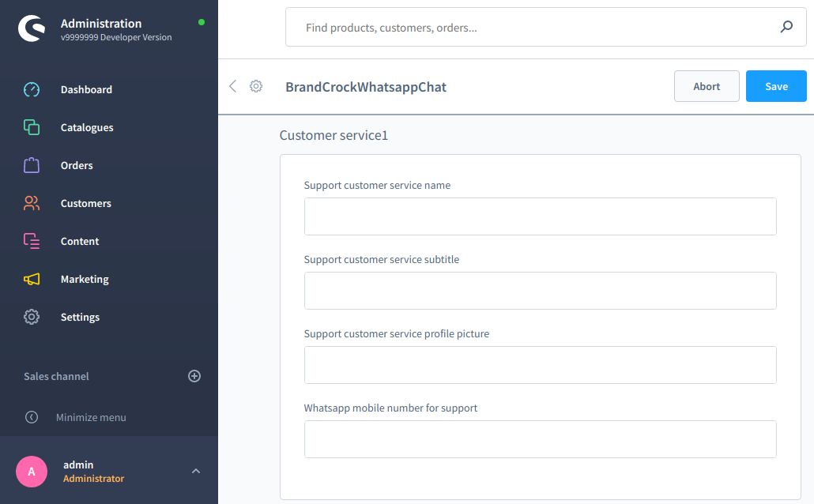Go back using the left chevron arrow

pyautogui.click(x=232, y=86)
